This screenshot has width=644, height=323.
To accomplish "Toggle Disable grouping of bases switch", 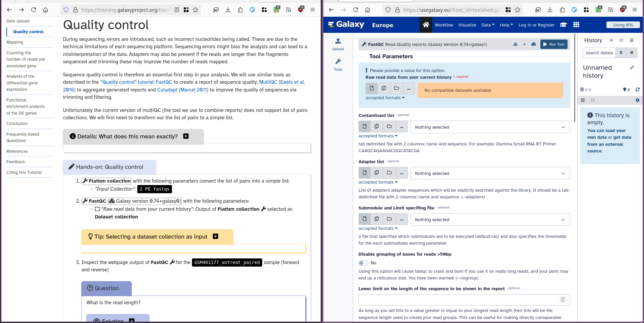I will click(363, 263).
